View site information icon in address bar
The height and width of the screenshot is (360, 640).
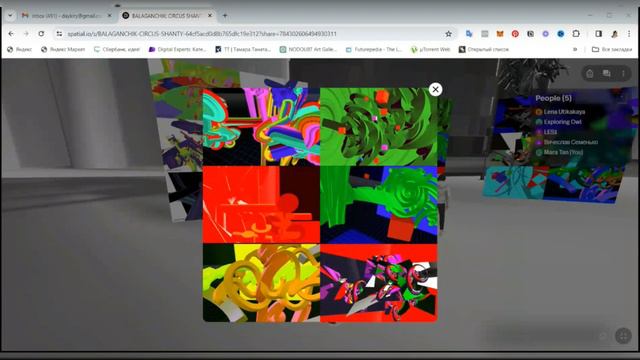pyautogui.click(x=59, y=34)
